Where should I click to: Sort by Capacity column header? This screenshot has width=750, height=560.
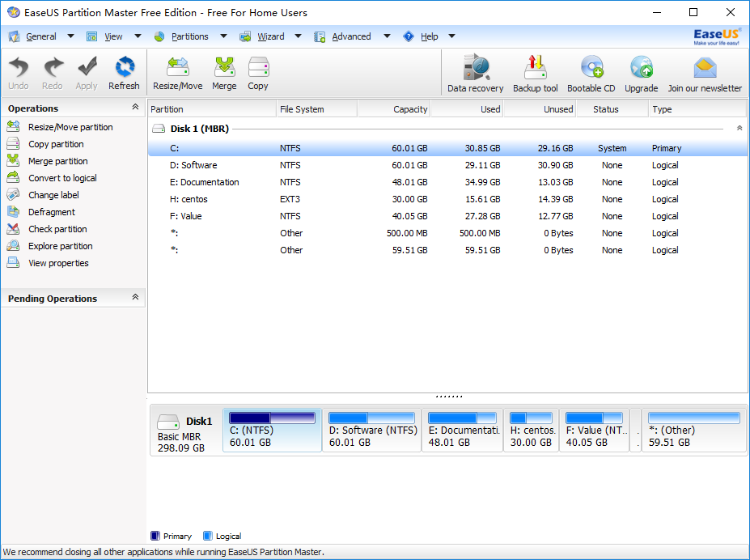[x=394, y=109]
